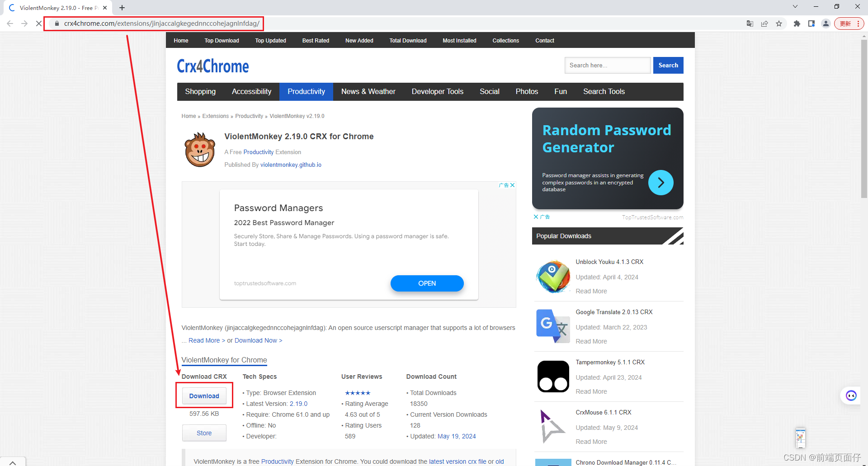Open Top Download menu item
Screen dimensions: 868x466
coord(222,41)
